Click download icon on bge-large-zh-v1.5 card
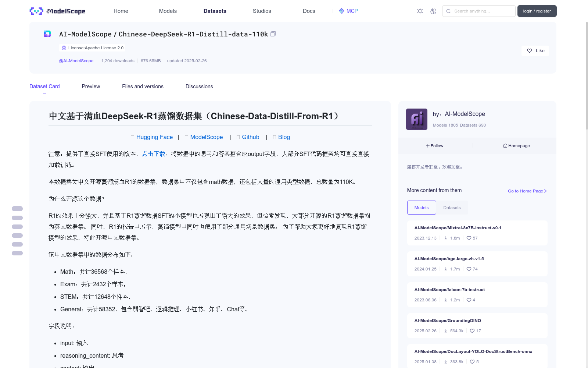The image size is (588, 368). [446, 269]
